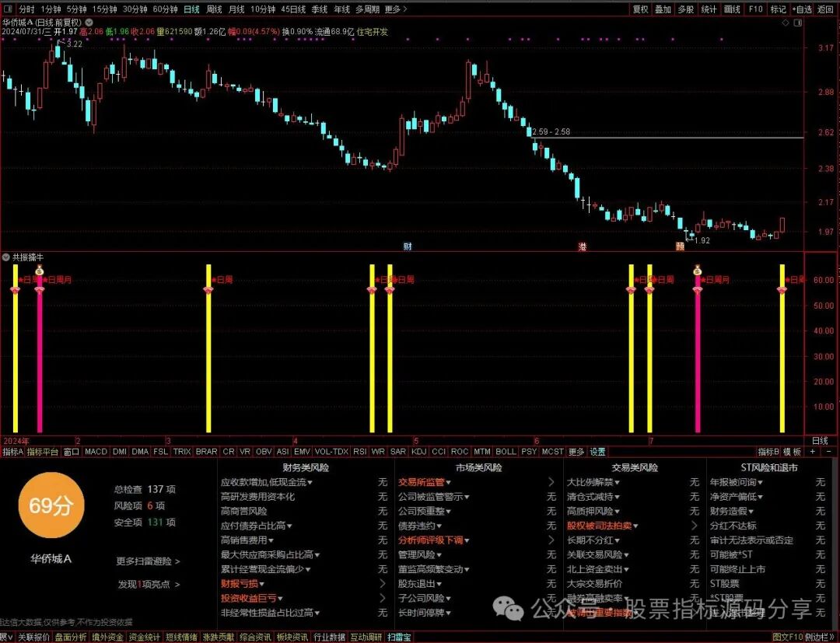Open 年报被问询 dropdown
Image resolution: width=840 pixels, height=643 pixels.
tap(737, 482)
